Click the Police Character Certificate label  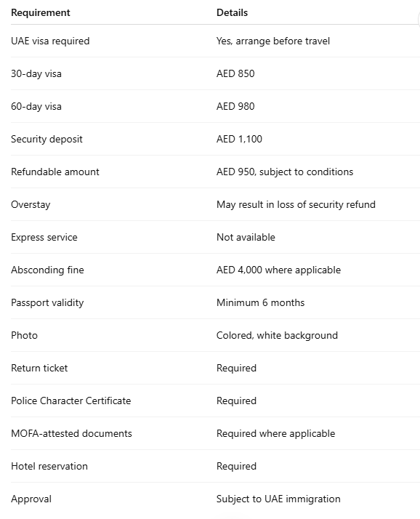coord(71,401)
